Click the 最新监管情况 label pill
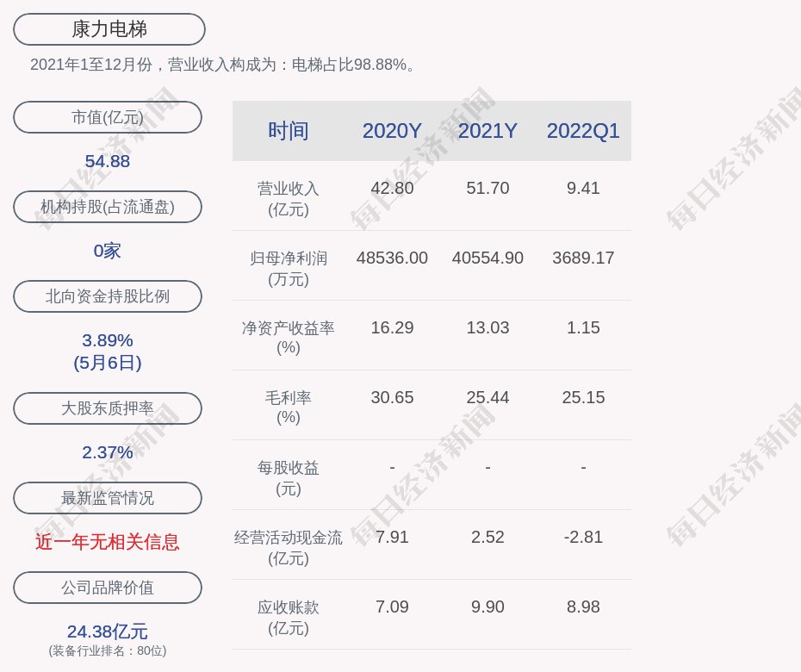This screenshot has width=801, height=672. pos(108,498)
